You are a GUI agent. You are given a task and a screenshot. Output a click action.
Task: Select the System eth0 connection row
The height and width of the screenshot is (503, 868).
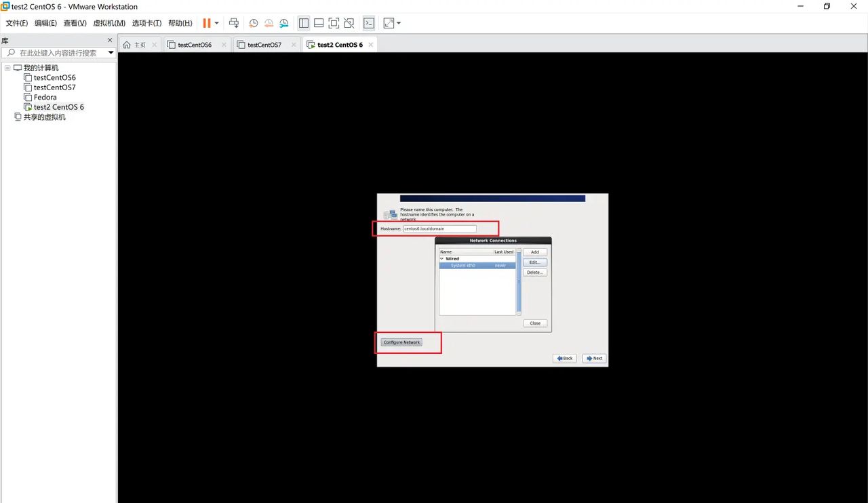[x=477, y=266]
